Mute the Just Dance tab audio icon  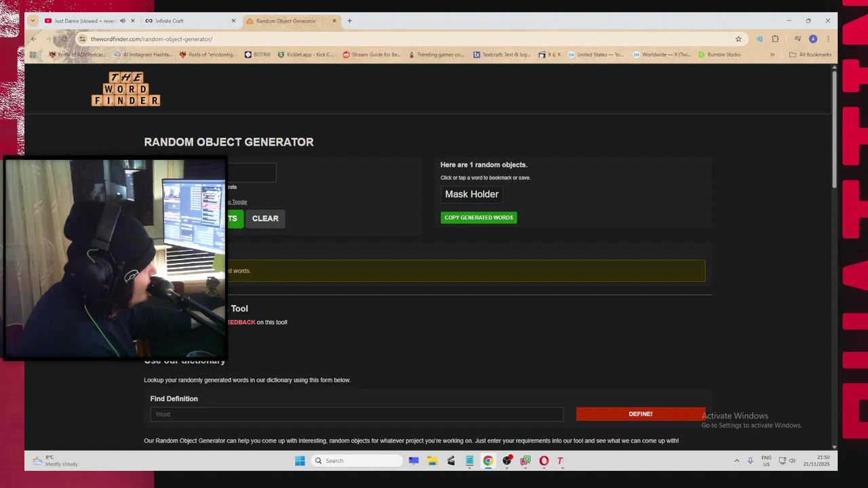click(123, 21)
